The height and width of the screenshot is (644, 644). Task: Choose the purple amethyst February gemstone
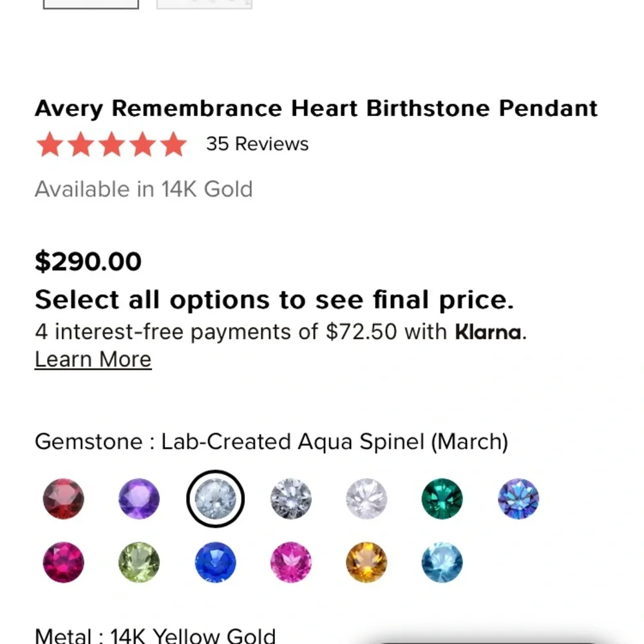[x=138, y=499]
